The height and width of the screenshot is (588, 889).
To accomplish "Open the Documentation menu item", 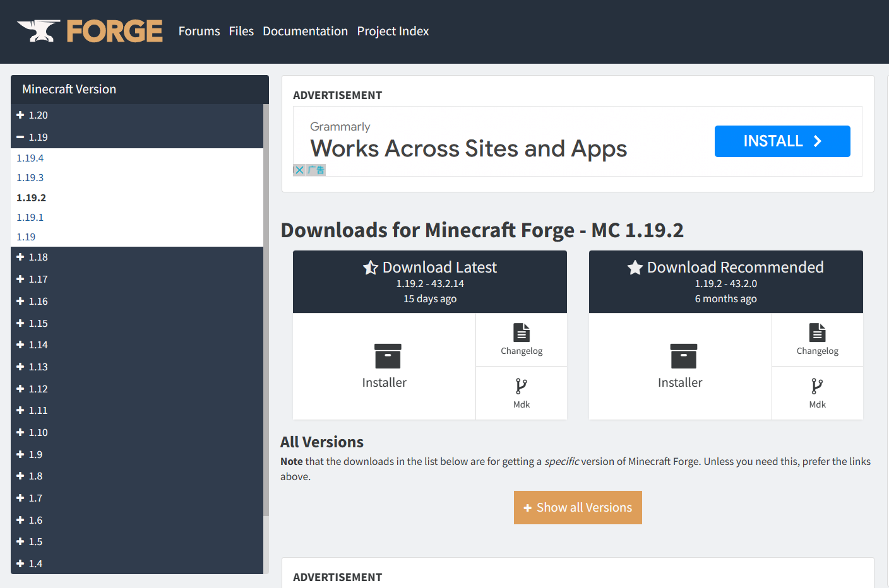I will pyautogui.click(x=305, y=31).
